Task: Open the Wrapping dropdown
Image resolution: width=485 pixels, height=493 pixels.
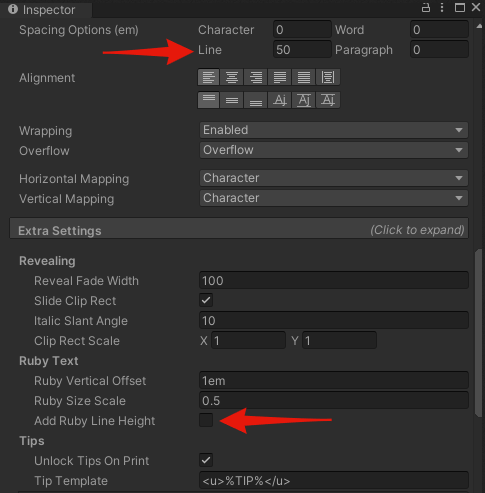Action: tap(334, 130)
